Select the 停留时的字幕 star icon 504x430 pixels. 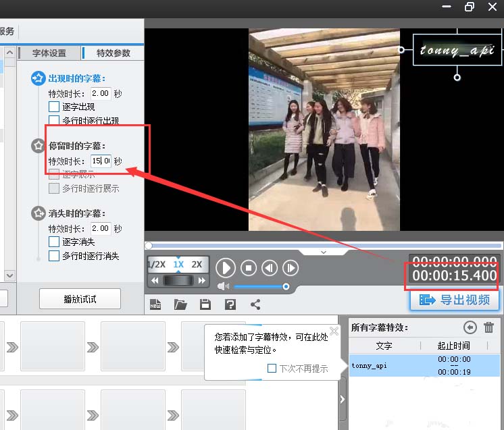click(x=38, y=146)
